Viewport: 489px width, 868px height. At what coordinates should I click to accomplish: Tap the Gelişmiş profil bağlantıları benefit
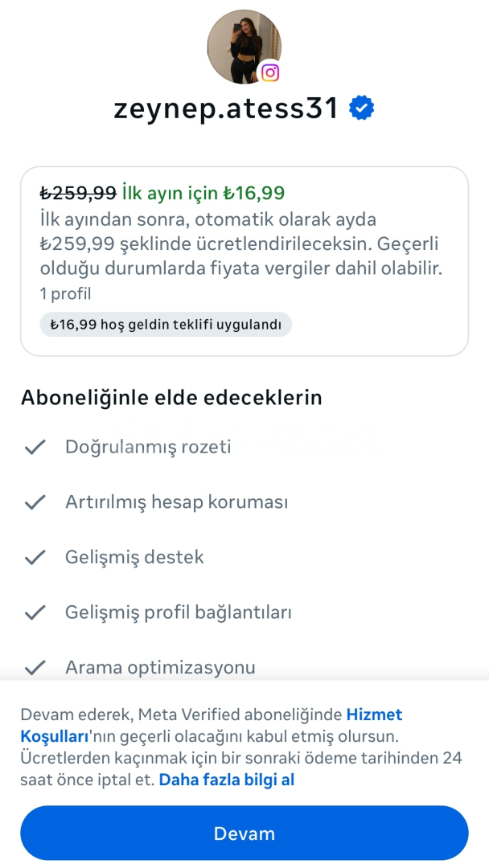pos(178,613)
